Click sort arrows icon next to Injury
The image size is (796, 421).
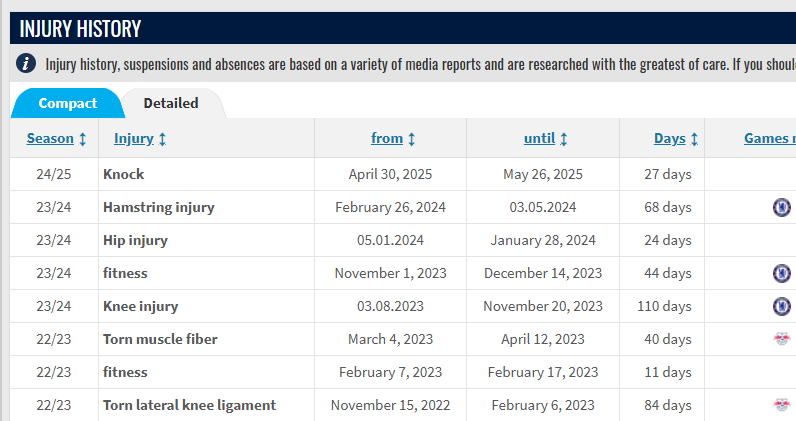(x=162, y=139)
